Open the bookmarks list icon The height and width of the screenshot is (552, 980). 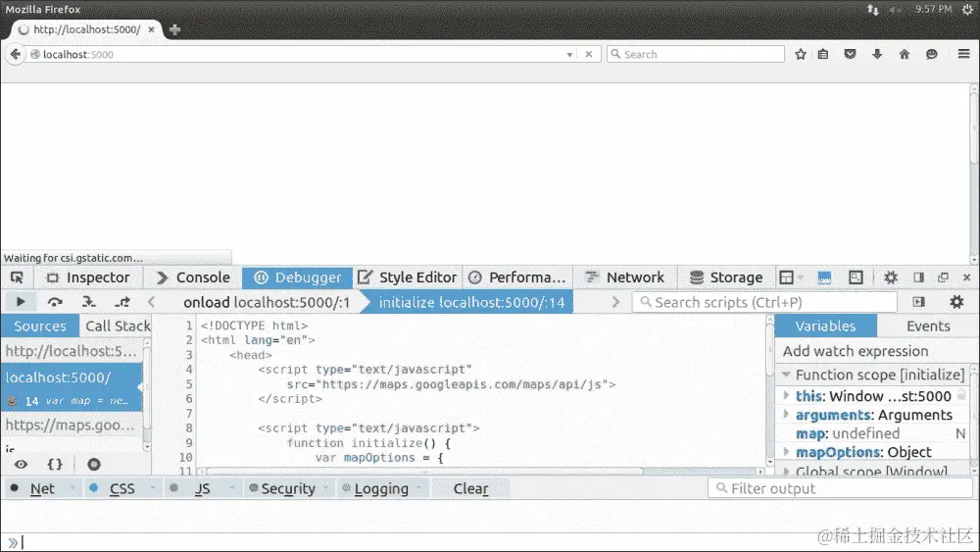[x=823, y=54]
